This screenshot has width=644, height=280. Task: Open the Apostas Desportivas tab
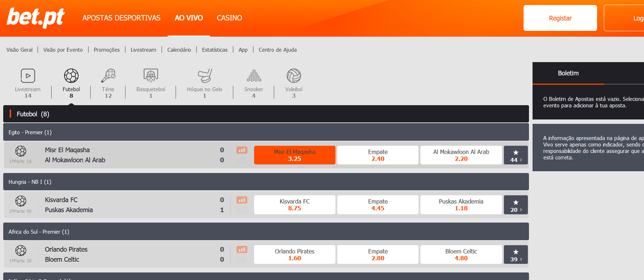(121, 18)
